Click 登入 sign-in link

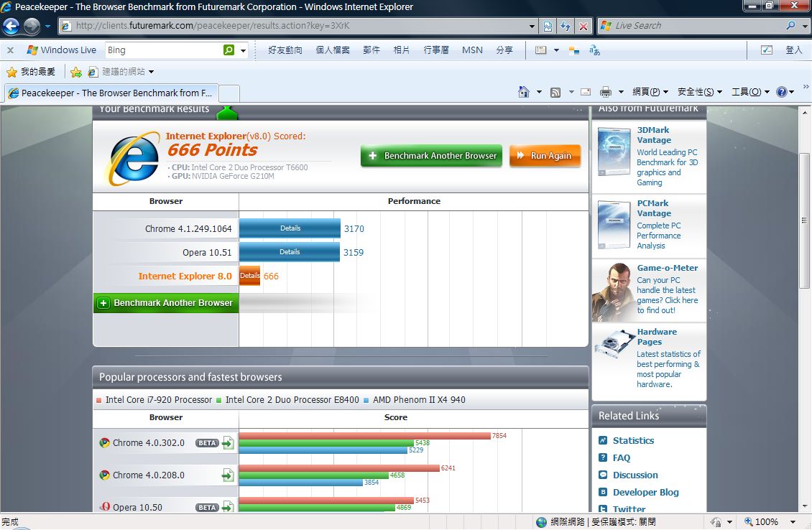tap(794, 50)
